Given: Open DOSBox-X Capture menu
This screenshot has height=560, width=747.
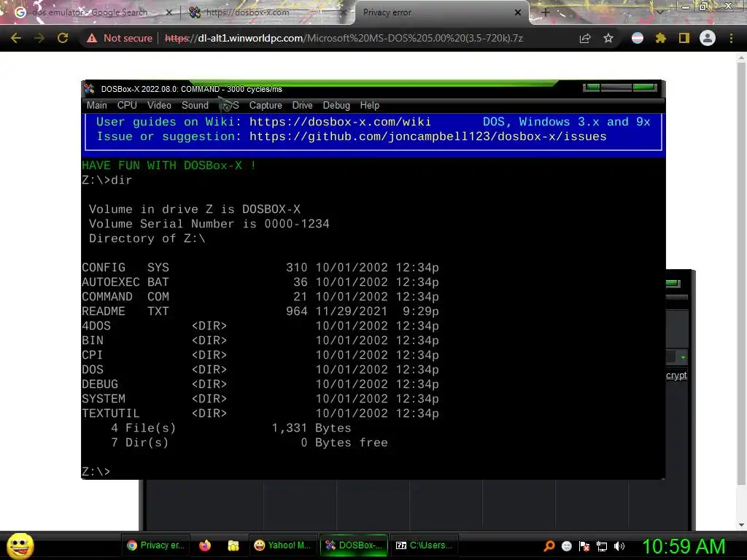Looking at the screenshot, I should coord(266,105).
